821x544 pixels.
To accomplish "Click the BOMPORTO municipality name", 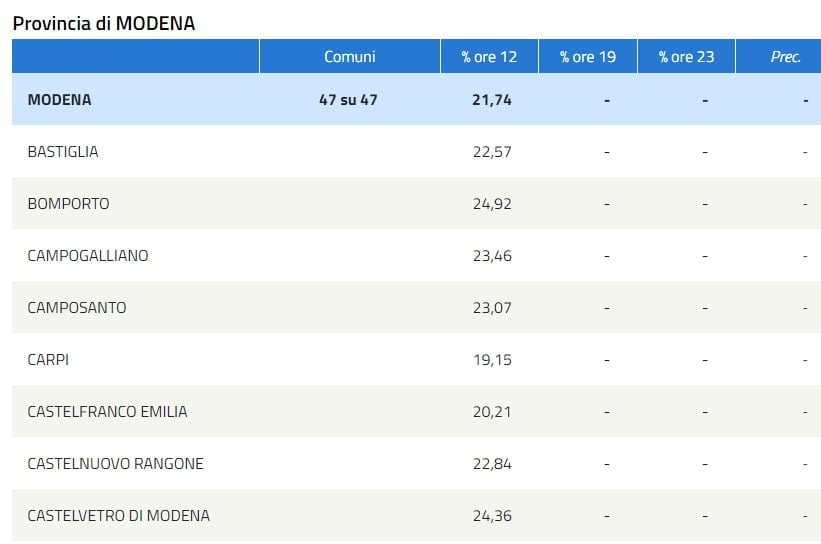I will pyautogui.click(x=68, y=204).
